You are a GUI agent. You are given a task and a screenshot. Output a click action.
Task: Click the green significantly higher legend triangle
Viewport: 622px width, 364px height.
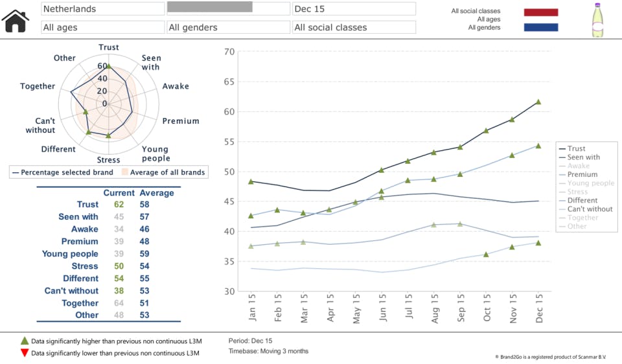click(x=25, y=341)
